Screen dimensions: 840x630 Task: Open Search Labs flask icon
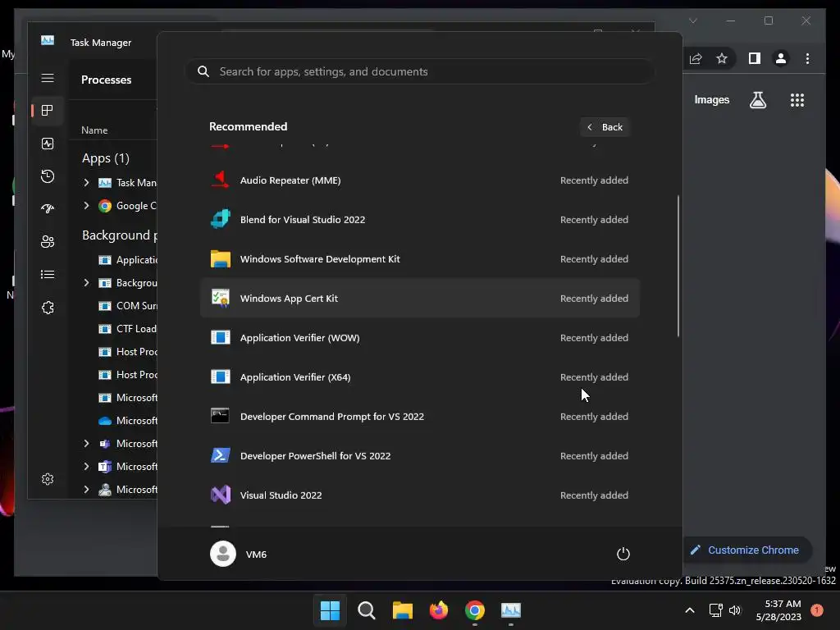pos(757,100)
